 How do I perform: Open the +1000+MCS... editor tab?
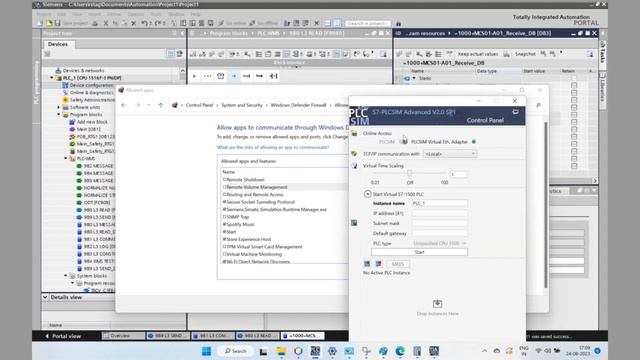click(x=302, y=336)
